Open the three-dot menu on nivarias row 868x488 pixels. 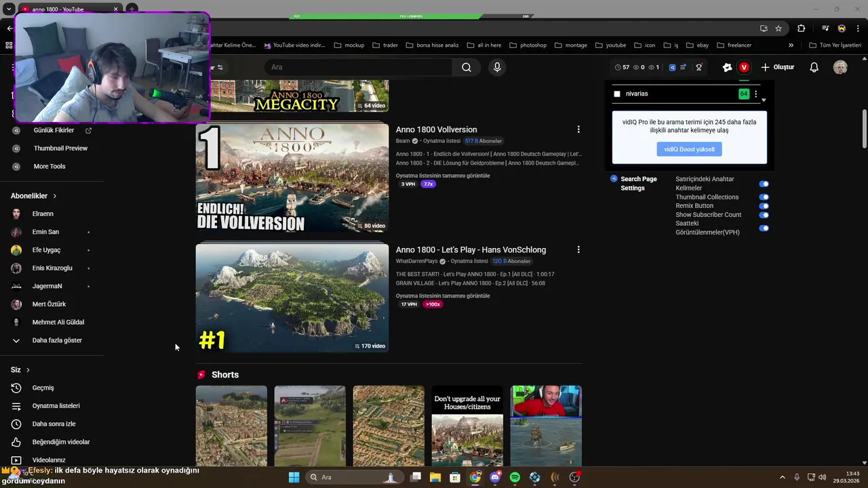pos(756,94)
